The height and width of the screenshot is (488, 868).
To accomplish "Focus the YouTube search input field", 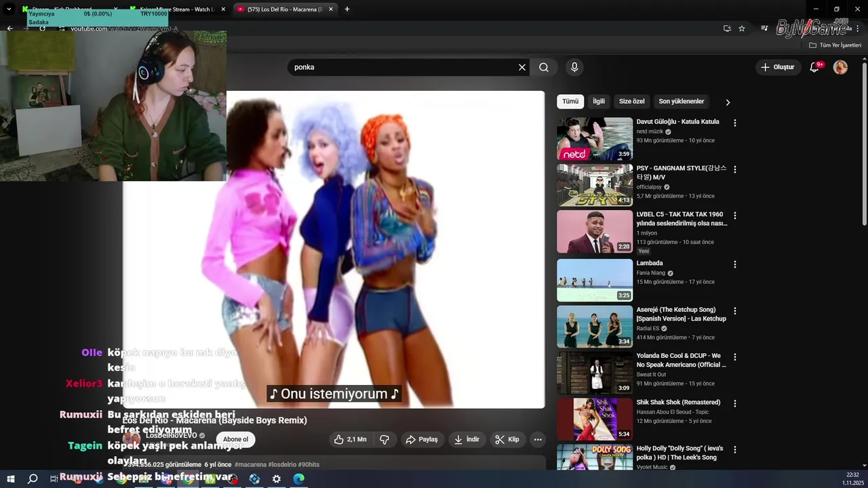I will coord(403,67).
